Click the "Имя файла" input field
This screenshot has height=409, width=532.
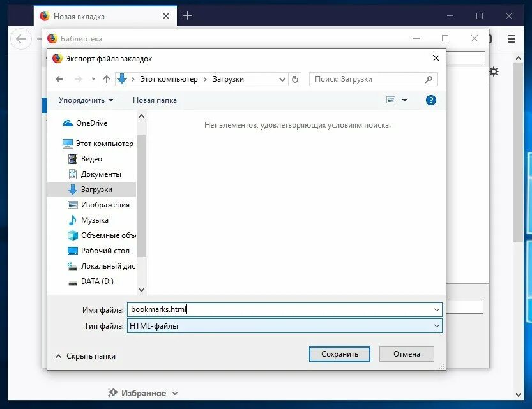tap(280, 309)
